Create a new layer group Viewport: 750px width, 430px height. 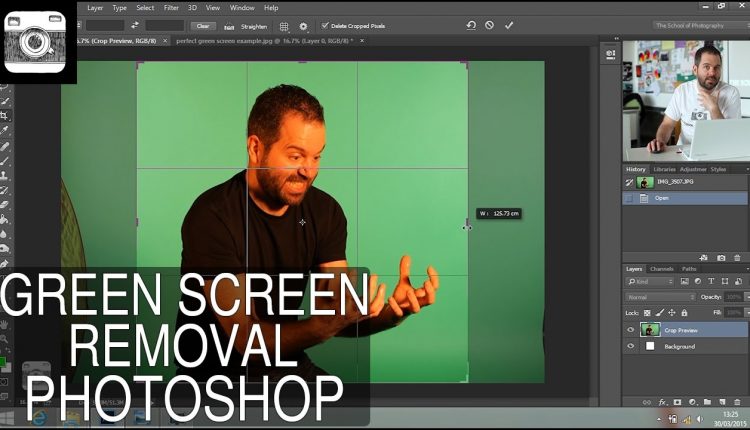[x=707, y=402]
